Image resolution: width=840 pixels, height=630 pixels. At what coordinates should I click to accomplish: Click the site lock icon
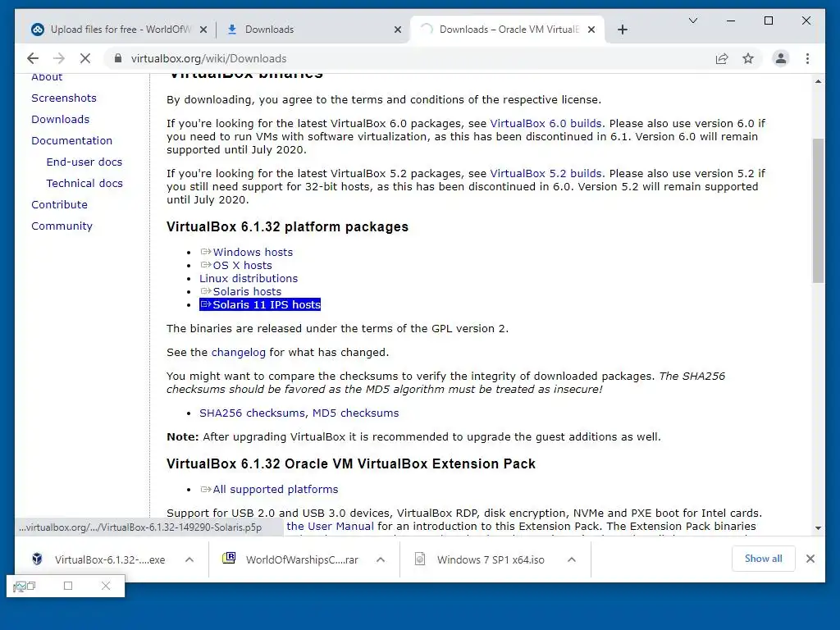tap(118, 58)
